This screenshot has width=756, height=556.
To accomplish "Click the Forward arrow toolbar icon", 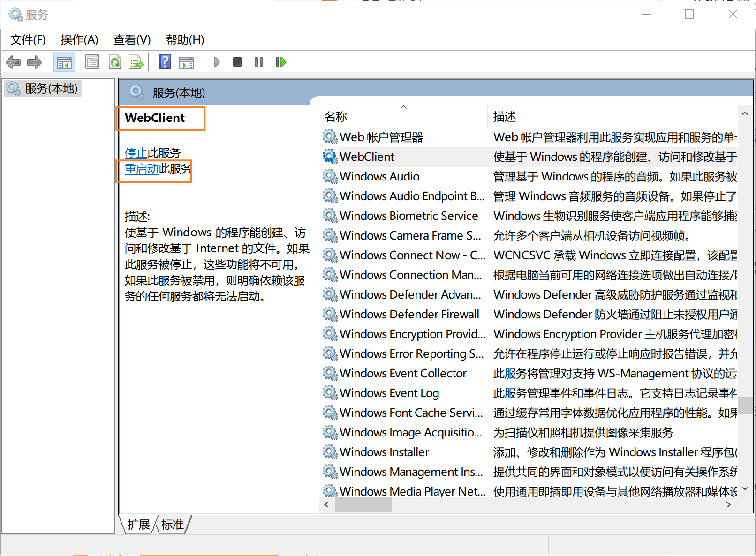I will click(35, 62).
